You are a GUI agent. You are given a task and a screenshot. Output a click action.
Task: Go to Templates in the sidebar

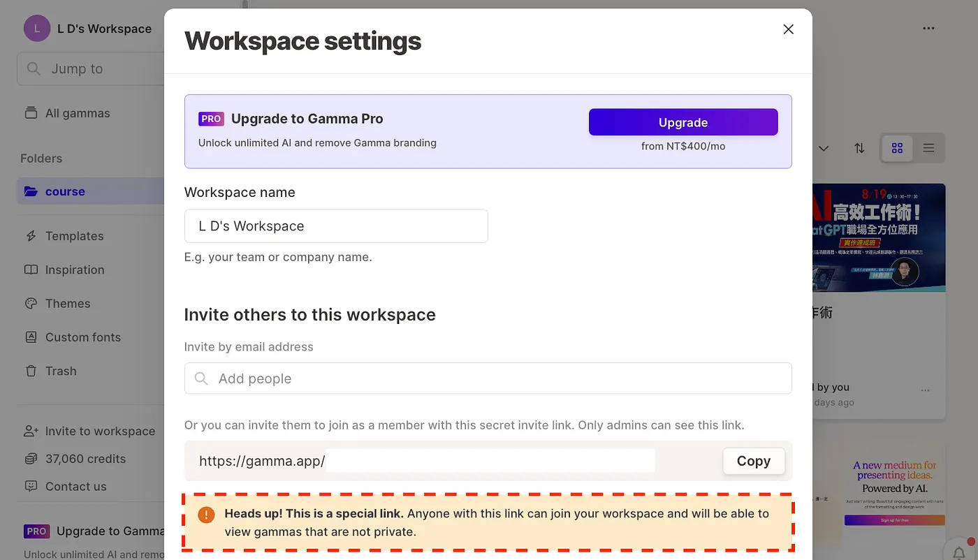click(x=74, y=236)
